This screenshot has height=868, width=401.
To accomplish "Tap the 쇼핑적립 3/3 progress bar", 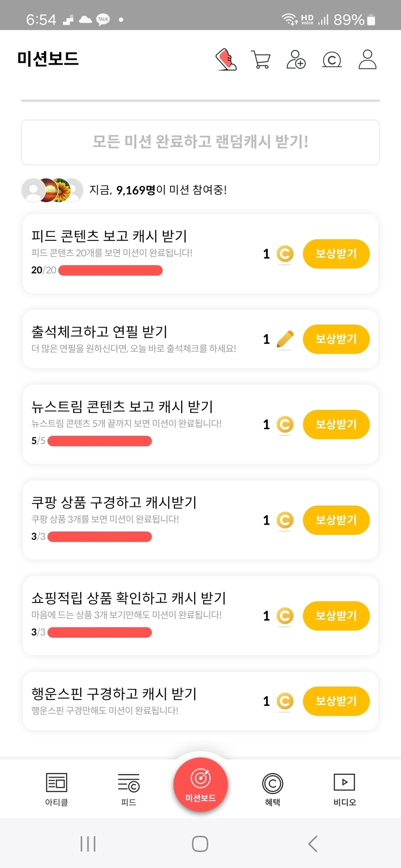I will [100, 632].
